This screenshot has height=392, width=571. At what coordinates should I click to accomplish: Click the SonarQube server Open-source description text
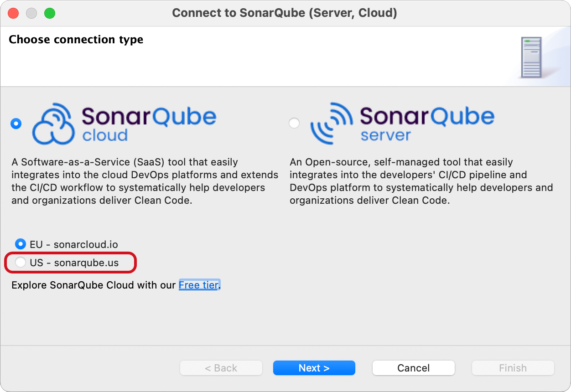point(421,181)
